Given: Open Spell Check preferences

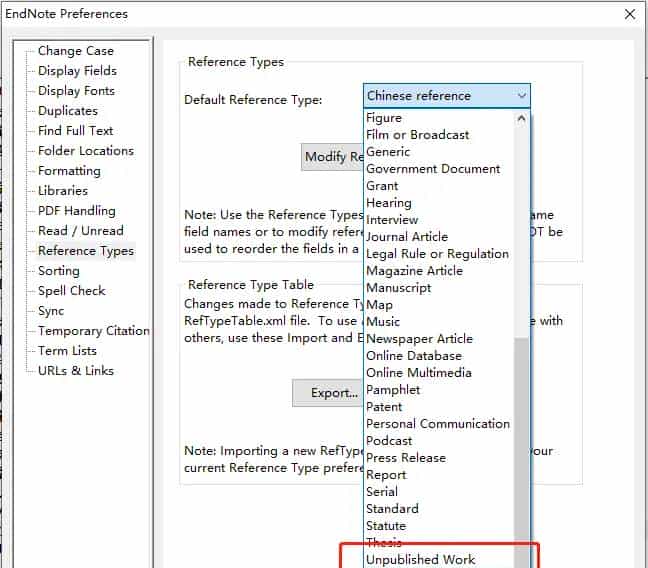Looking at the screenshot, I should [x=71, y=291].
